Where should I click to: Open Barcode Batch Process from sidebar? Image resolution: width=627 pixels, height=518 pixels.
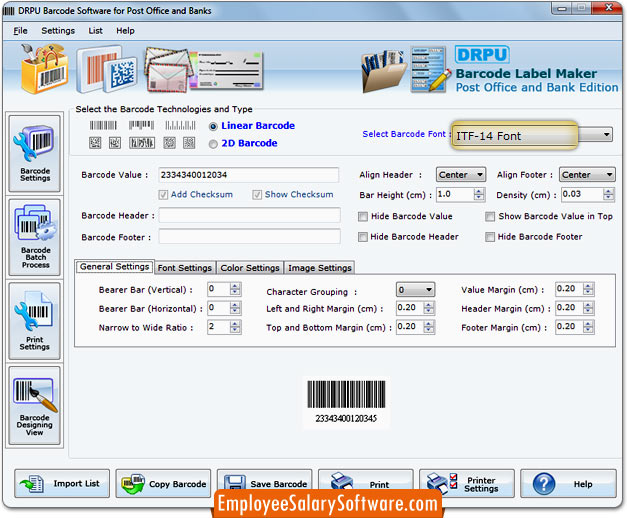point(35,237)
